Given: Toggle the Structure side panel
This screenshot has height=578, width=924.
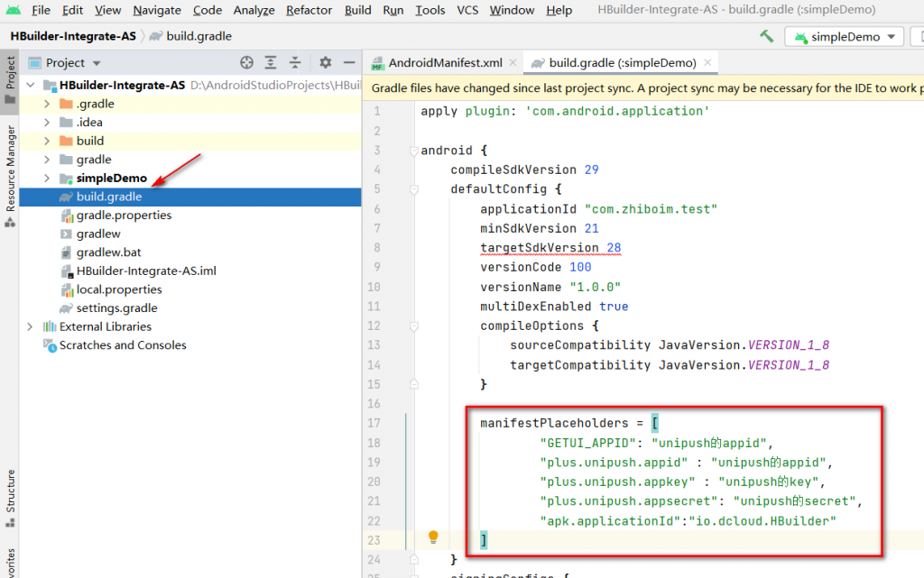Looking at the screenshot, I should [x=10, y=498].
